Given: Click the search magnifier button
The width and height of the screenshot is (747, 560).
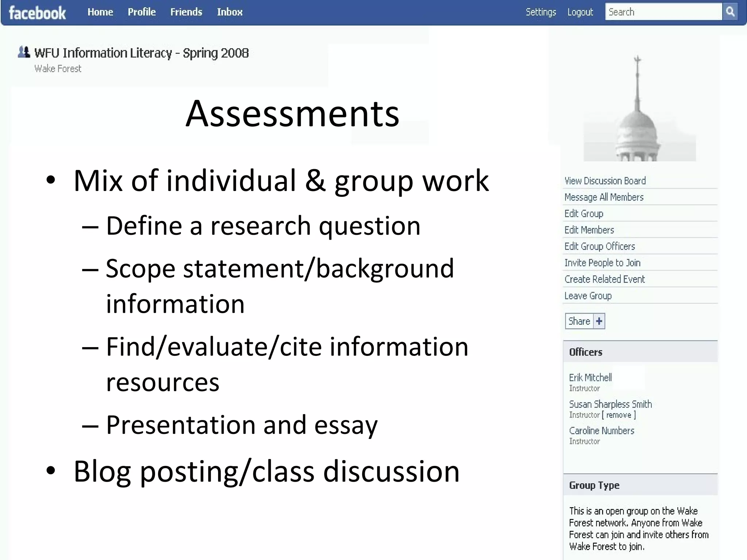Looking at the screenshot, I should [730, 12].
